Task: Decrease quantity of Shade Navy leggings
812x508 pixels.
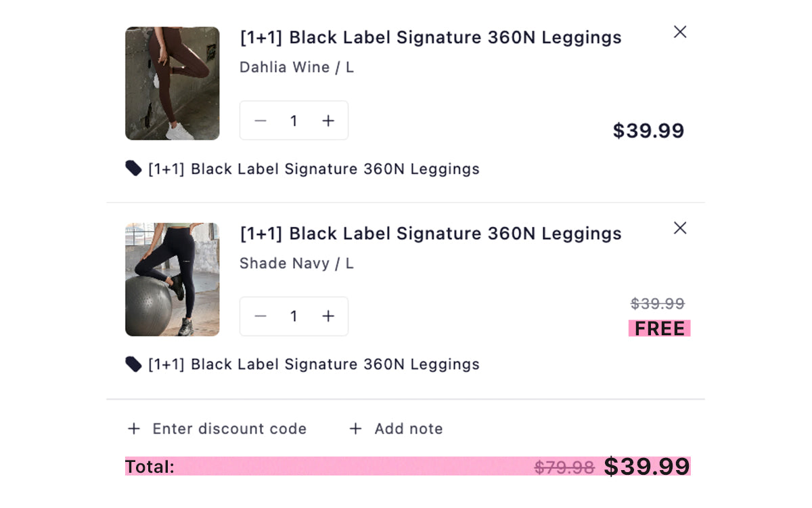Action: point(261,316)
